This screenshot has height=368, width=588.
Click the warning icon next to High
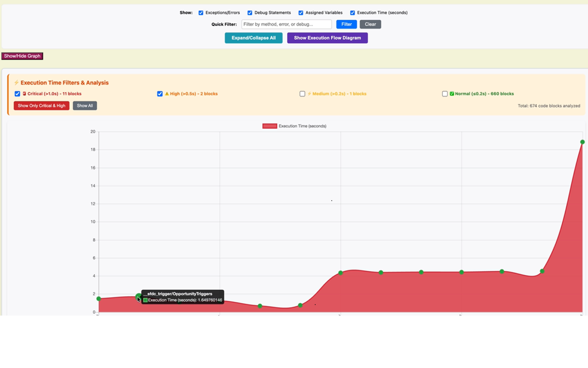[x=167, y=94]
